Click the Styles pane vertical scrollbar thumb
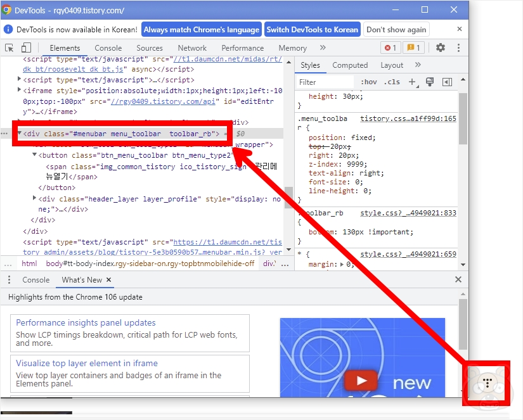The width and height of the screenshot is (523, 420). pyautogui.click(x=463, y=118)
